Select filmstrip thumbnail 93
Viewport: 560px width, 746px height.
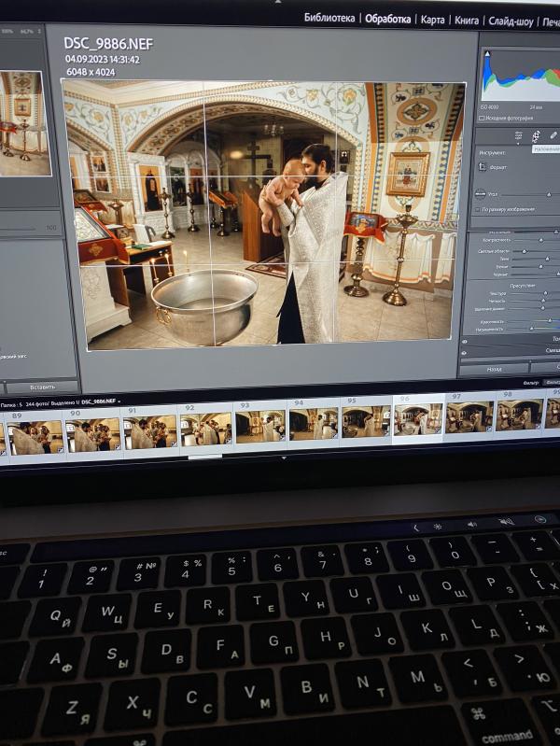(260, 426)
